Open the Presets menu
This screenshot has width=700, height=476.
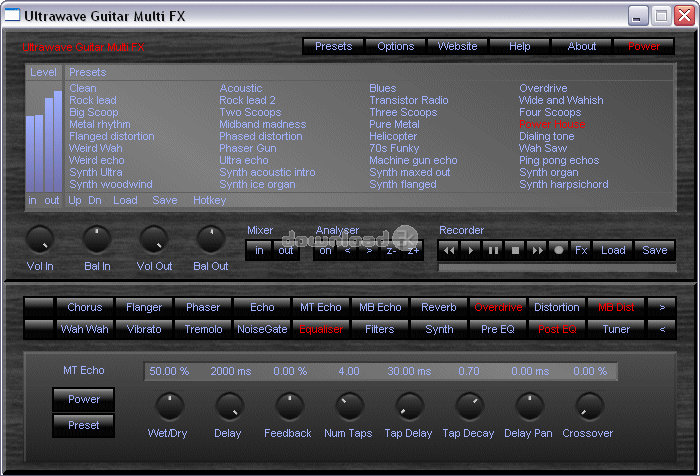click(x=333, y=46)
